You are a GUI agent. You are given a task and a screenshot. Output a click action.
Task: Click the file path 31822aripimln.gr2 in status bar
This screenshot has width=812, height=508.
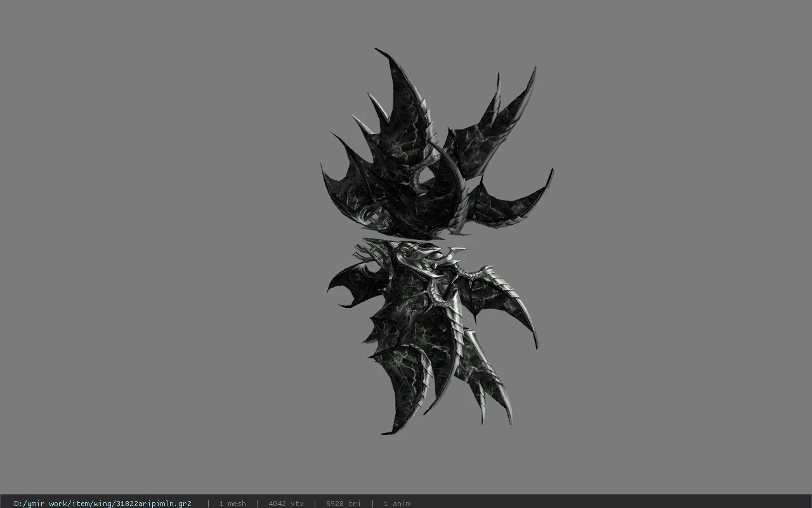point(103,504)
